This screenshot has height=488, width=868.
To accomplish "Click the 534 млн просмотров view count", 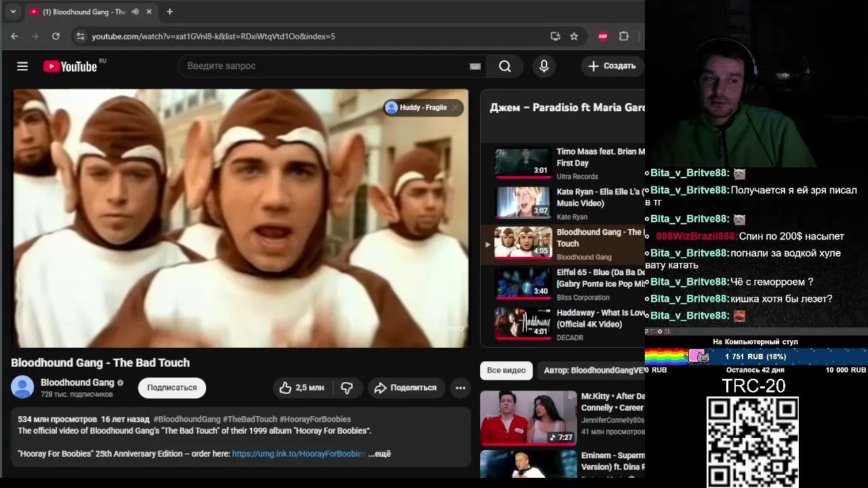I will (57, 419).
